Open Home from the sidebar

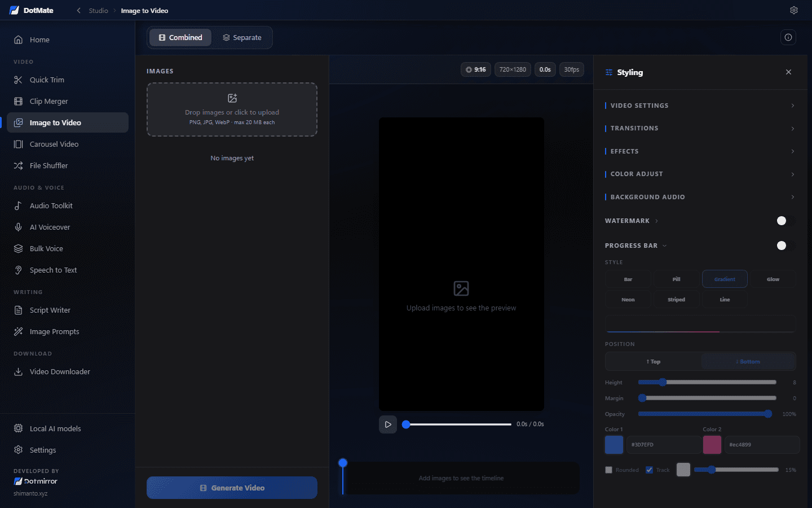coord(68,40)
